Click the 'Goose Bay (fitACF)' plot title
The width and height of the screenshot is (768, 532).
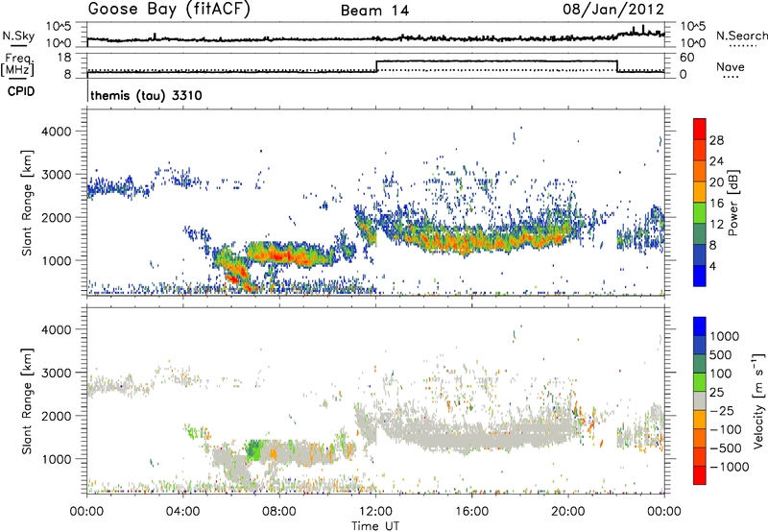click(169, 10)
